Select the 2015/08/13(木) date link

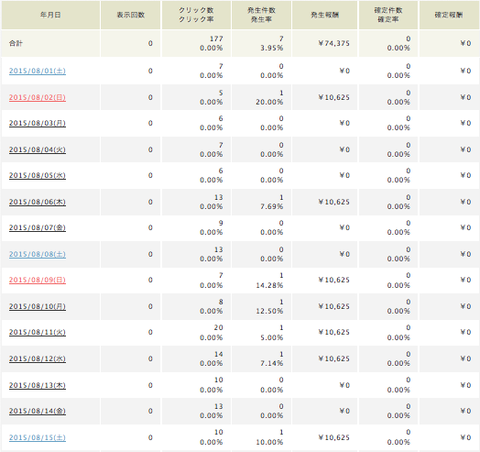(37, 385)
